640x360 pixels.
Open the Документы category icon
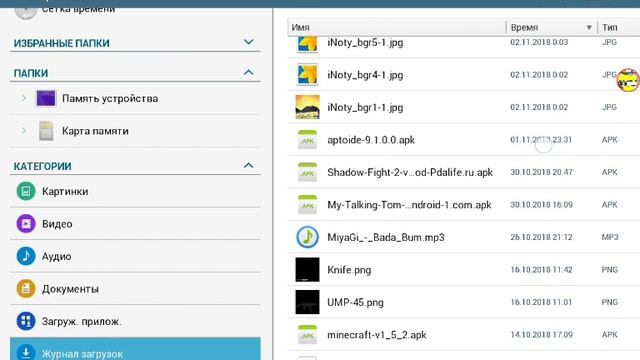click(26, 289)
